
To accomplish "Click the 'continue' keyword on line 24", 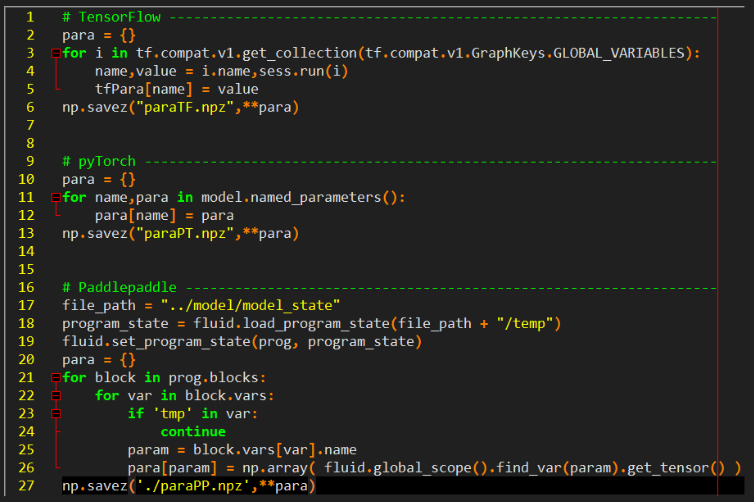I will coord(193,432).
